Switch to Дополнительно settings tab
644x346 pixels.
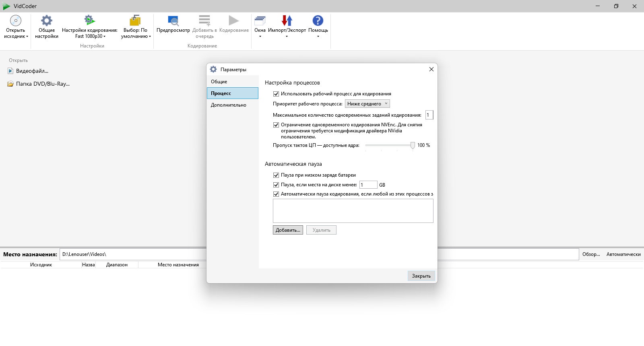point(233,105)
